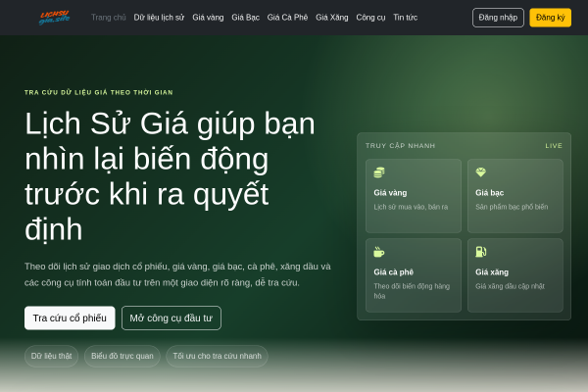This screenshot has height=392, width=588.
Task: Click 'Theo dõi biến động hàng hóa' text
Action: point(412,291)
